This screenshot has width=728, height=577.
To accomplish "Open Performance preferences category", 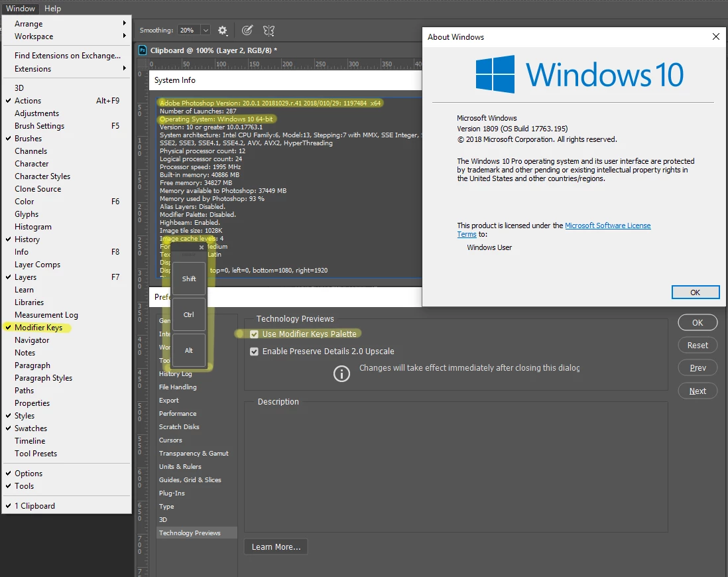I will click(197, 413).
